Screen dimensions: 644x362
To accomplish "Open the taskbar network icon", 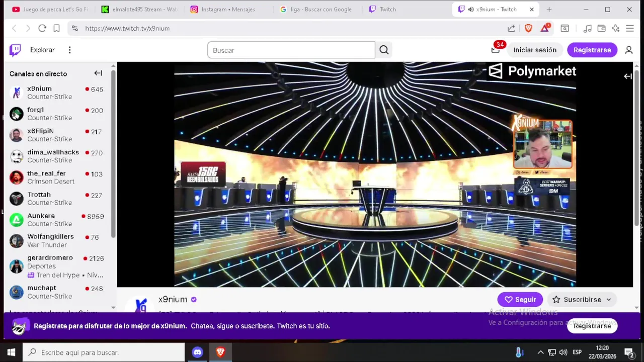I will point(552,352).
